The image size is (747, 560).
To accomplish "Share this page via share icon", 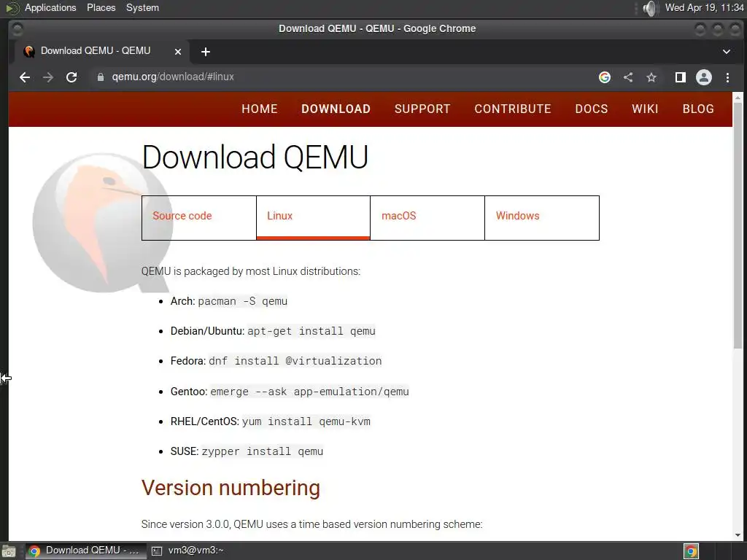I will pyautogui.click(x=628, y=77).
